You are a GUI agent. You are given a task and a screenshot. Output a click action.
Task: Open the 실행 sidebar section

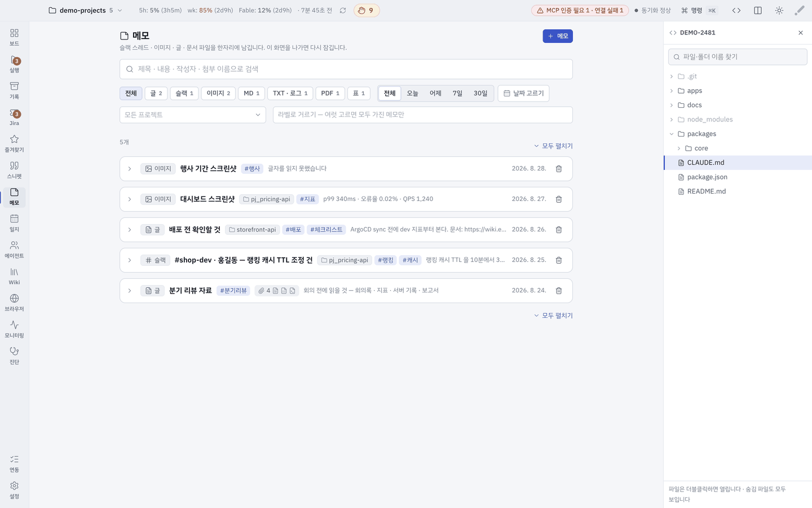click(14, 64)
